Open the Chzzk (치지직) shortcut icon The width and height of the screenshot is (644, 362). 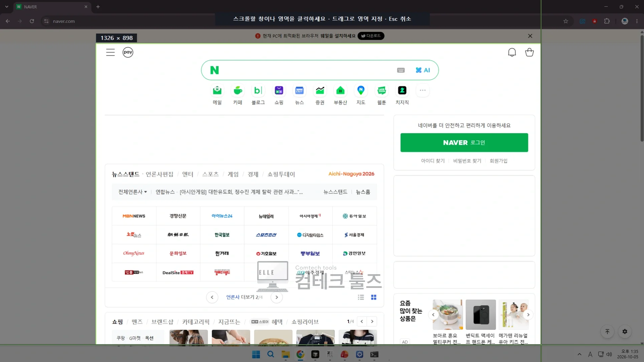402,90
